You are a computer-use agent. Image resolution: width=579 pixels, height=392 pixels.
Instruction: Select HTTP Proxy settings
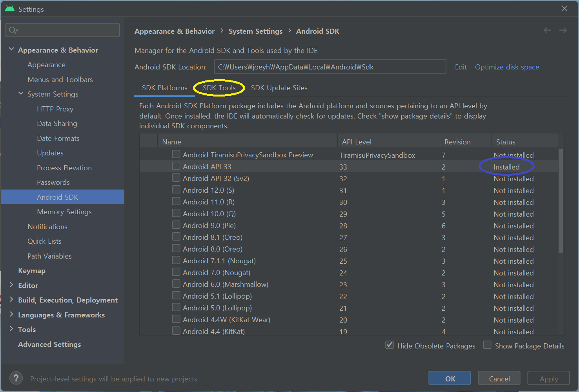point(55,109)
